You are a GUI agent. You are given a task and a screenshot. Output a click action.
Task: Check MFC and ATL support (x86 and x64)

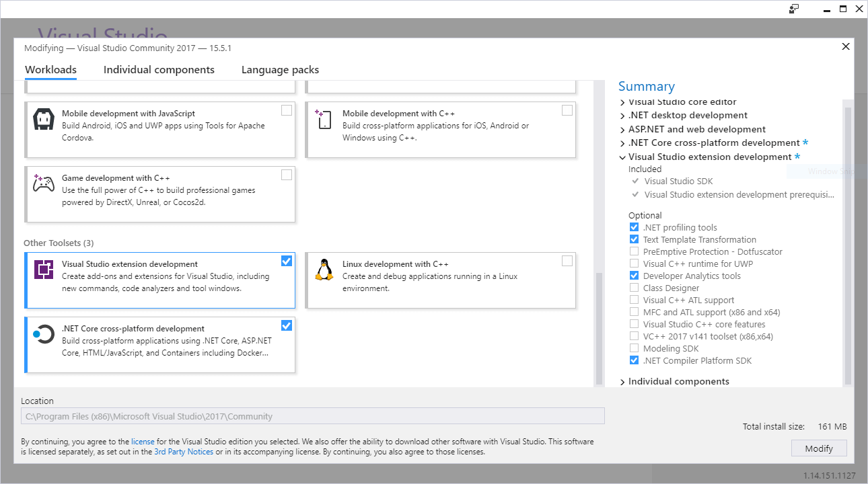pos(634,312)
